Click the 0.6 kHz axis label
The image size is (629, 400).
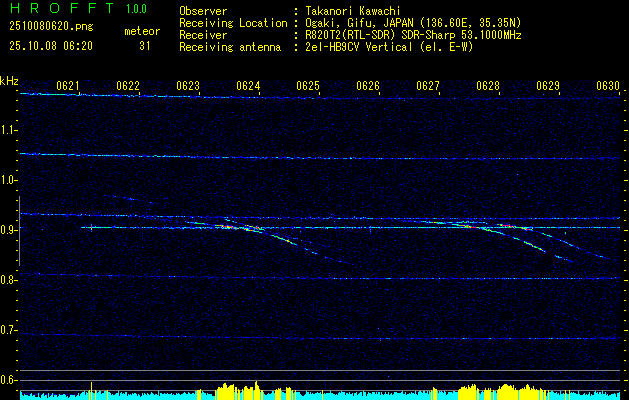click(x=7, y=380)
